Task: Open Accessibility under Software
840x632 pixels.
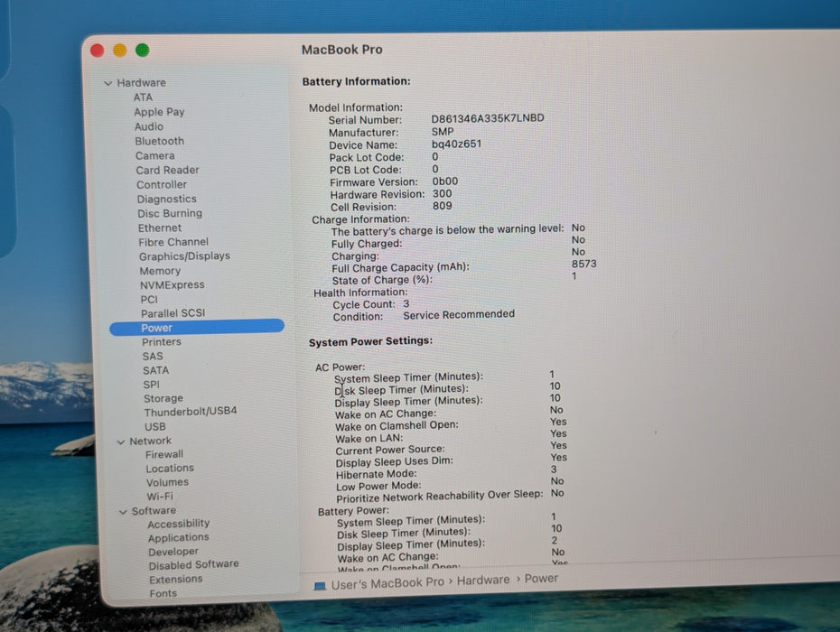Action: pyautogui.click(x=179, y=524)
